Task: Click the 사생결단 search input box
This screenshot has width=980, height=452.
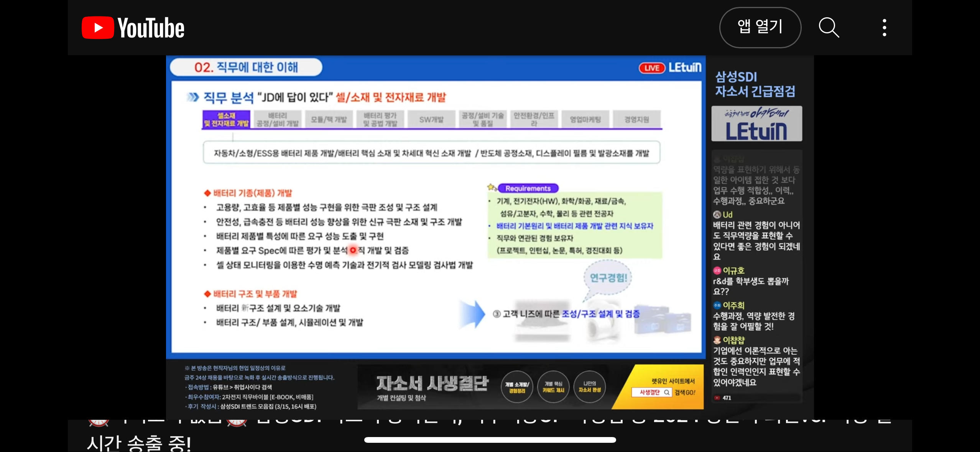Action: tap(651, 392)
